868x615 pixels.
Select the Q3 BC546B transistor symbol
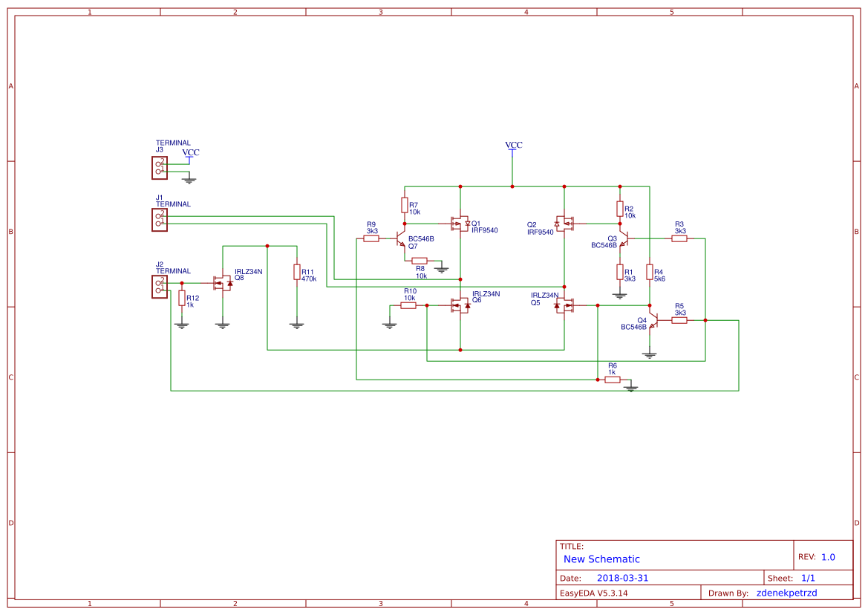coord(627,238)
